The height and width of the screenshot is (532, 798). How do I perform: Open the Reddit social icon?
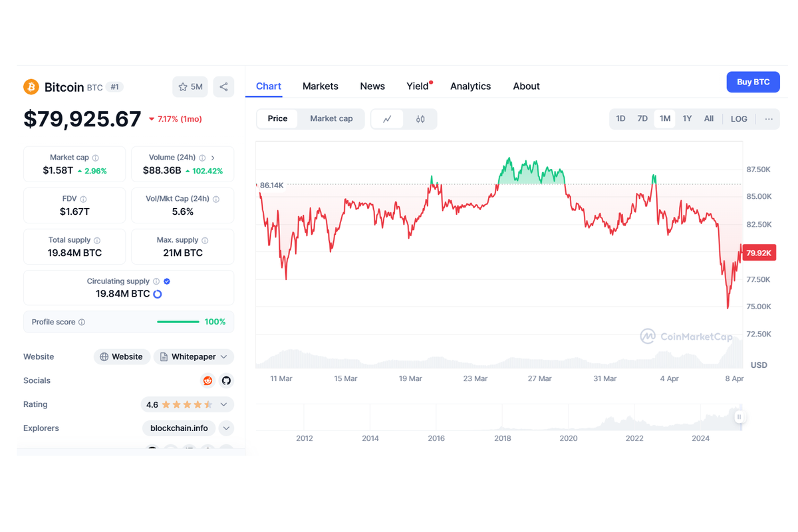point(207,380)
